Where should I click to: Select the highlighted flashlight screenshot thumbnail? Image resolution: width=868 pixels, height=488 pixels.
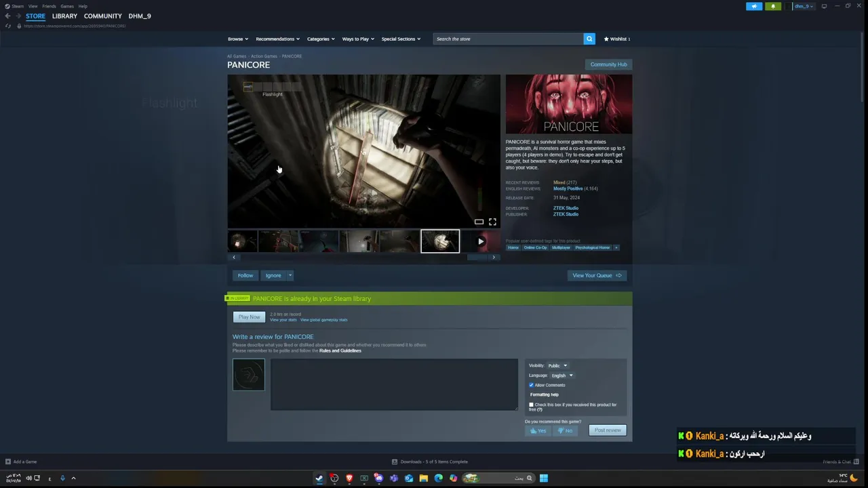click(x=440, y=241)
